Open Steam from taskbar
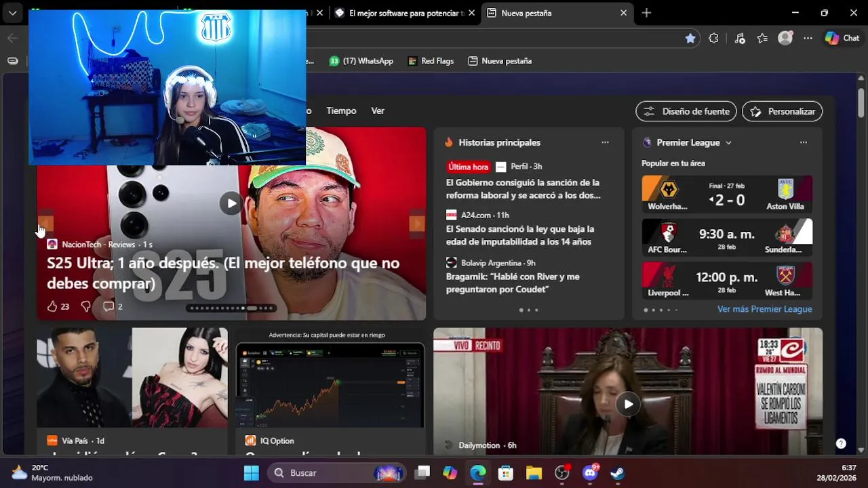 point(618,472)
